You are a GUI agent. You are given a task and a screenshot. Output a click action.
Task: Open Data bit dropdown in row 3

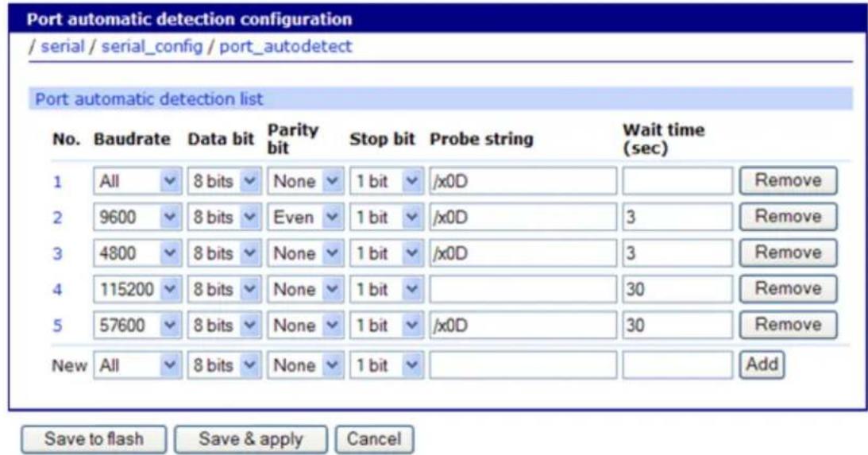coord(224,253)
